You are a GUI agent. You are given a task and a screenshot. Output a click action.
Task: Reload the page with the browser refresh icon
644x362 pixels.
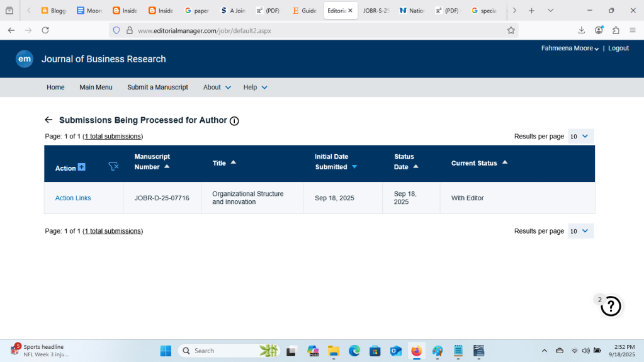[x=45, y=30]
